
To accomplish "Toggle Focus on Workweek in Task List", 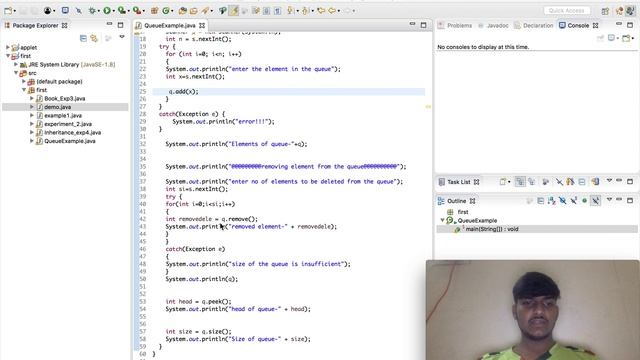I will (545, 182).
